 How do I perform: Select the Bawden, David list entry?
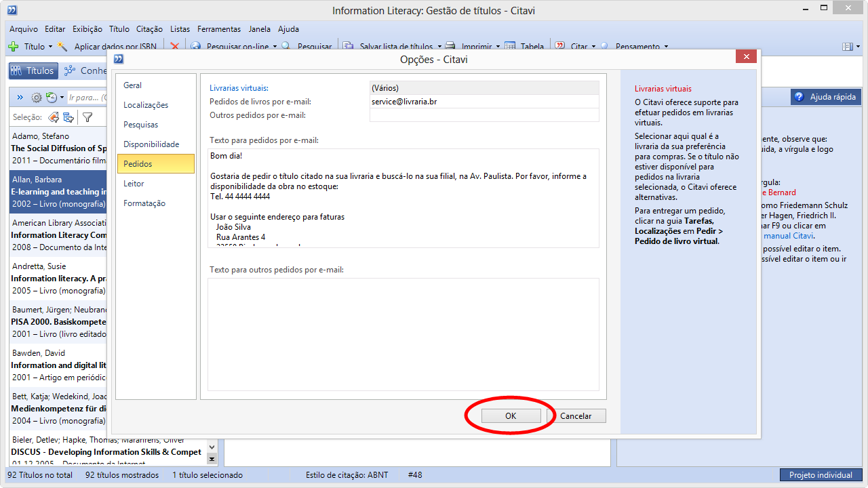click(57, 365)
